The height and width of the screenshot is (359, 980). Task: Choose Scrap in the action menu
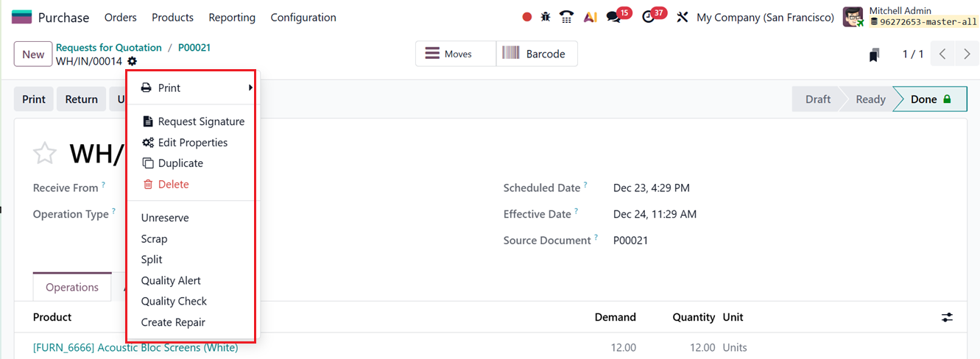click(155, 239)
